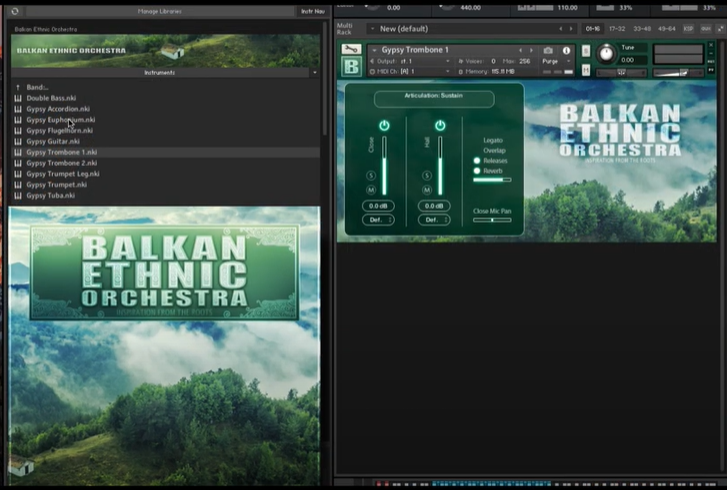Switch to the 49-64 rack page tab

coord(667,29)
